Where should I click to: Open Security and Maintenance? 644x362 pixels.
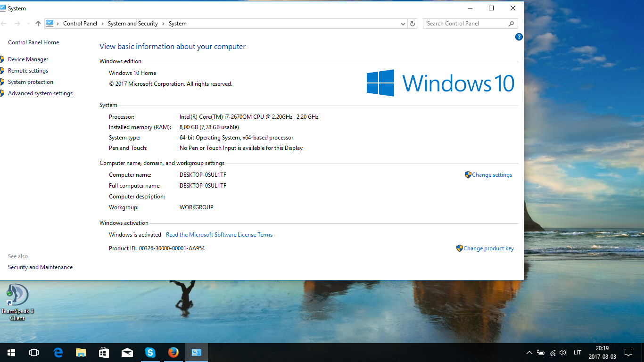click(40, 267)
